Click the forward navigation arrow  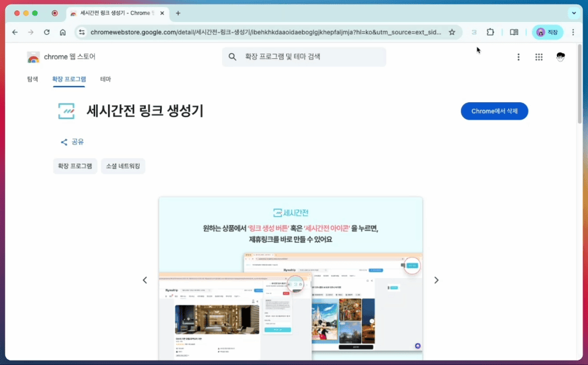pos(30,32)
